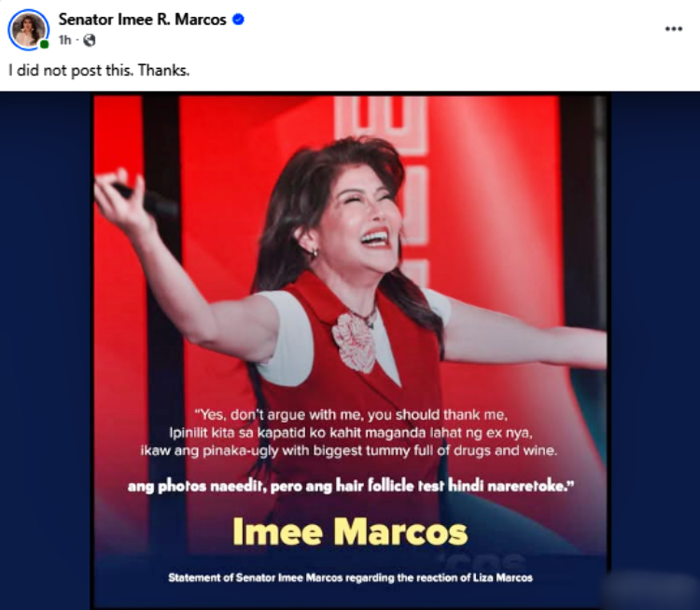
Task: Click the flower brooch on the red vest
Action: pyautogui.click(x=354, y=341)
